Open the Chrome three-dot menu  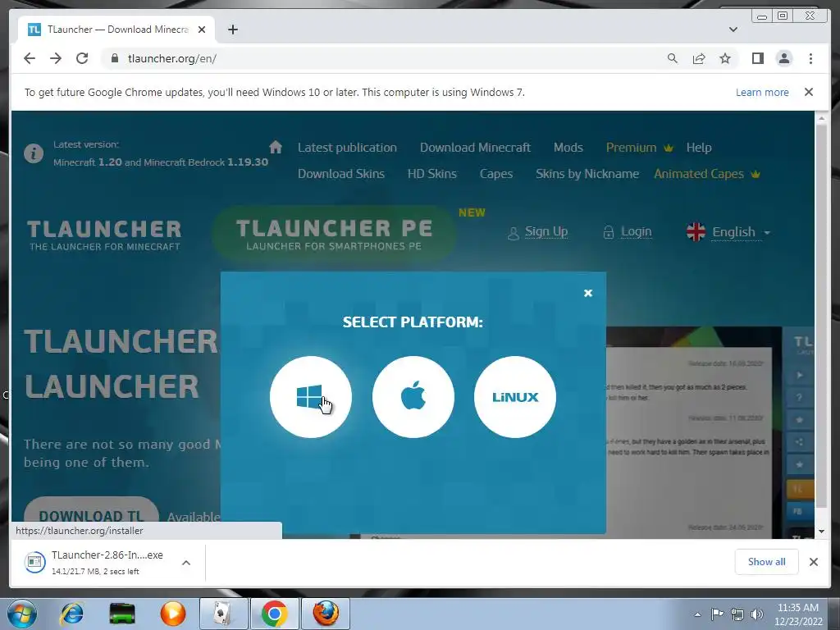[810, 58]
